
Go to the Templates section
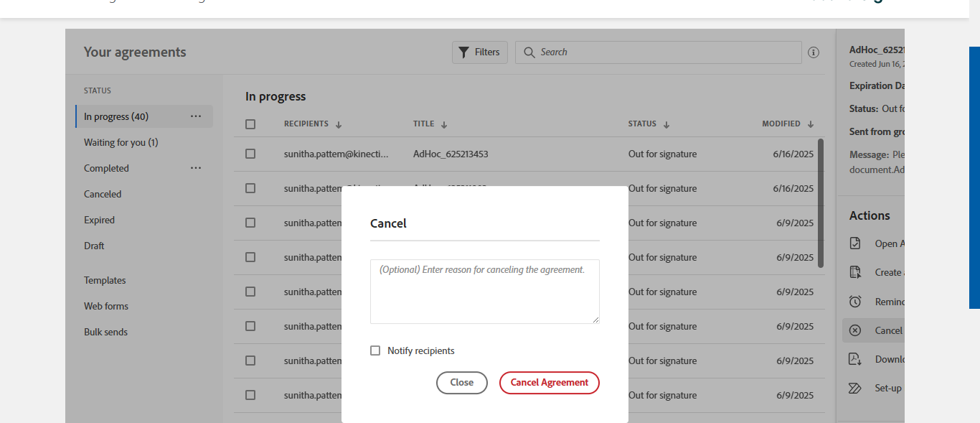(105, 280)
